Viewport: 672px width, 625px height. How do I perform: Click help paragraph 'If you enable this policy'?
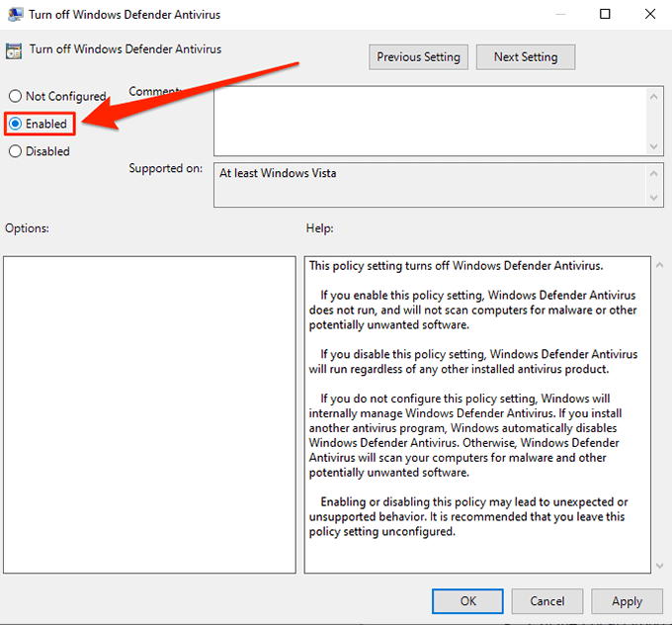(x=472, y=311)
